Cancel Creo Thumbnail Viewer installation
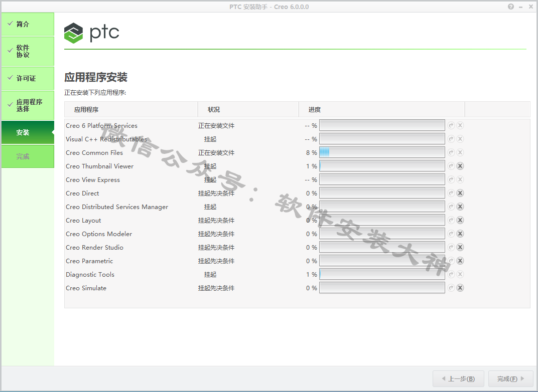The height and width of the screenshot is (392, 538). pyautogui.click(x=460, y=166)
